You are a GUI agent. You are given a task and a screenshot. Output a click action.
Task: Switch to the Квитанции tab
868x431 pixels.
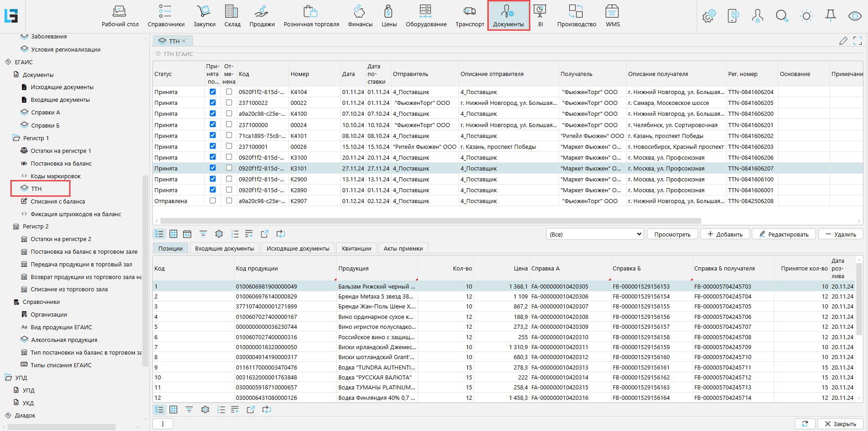click(x=356, y=248)
